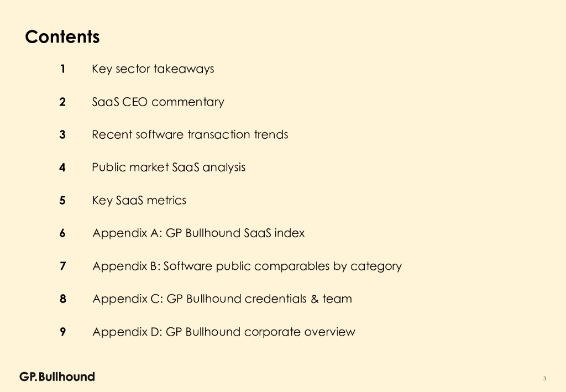Click section number 7
Image resolution: width=566 pixels, height=392 pixels.
click(63, 266)
